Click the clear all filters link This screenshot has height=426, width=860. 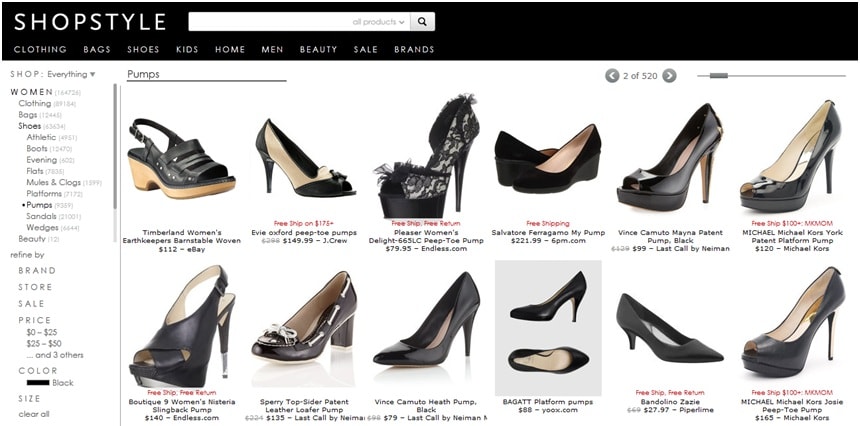click(x=33, y=414)
